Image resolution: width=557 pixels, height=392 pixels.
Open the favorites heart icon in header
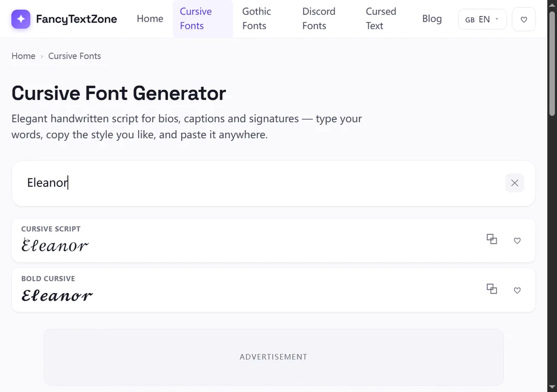click(523, 19)
